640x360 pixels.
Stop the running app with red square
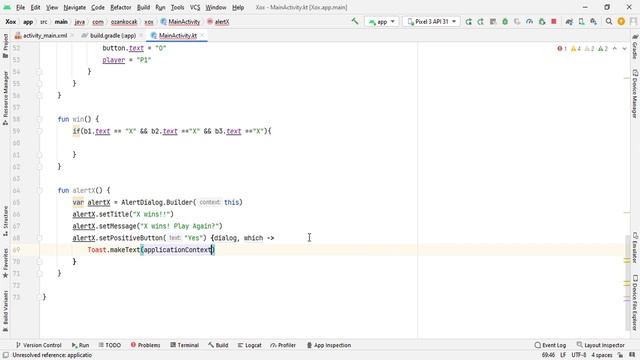pos(554,22)
